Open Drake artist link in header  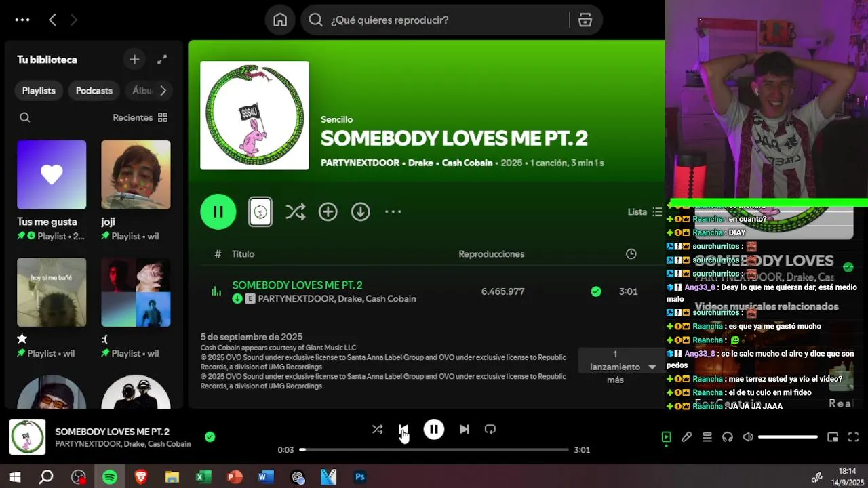click(x=420, y=163)
